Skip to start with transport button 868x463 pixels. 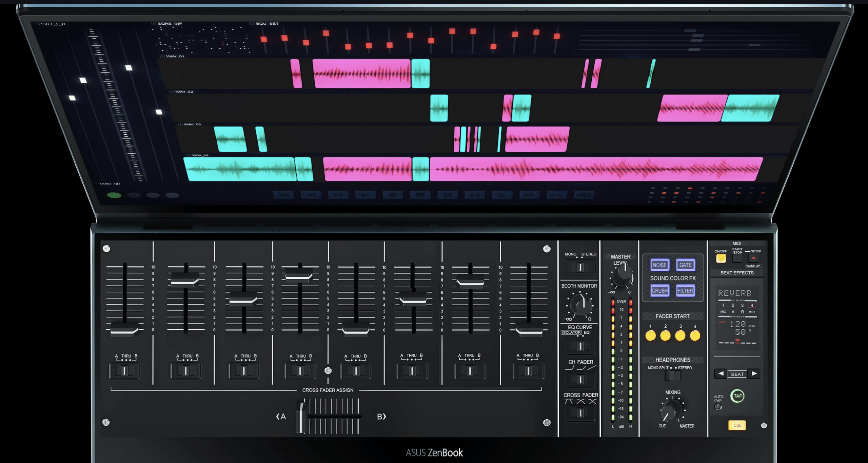338,195
